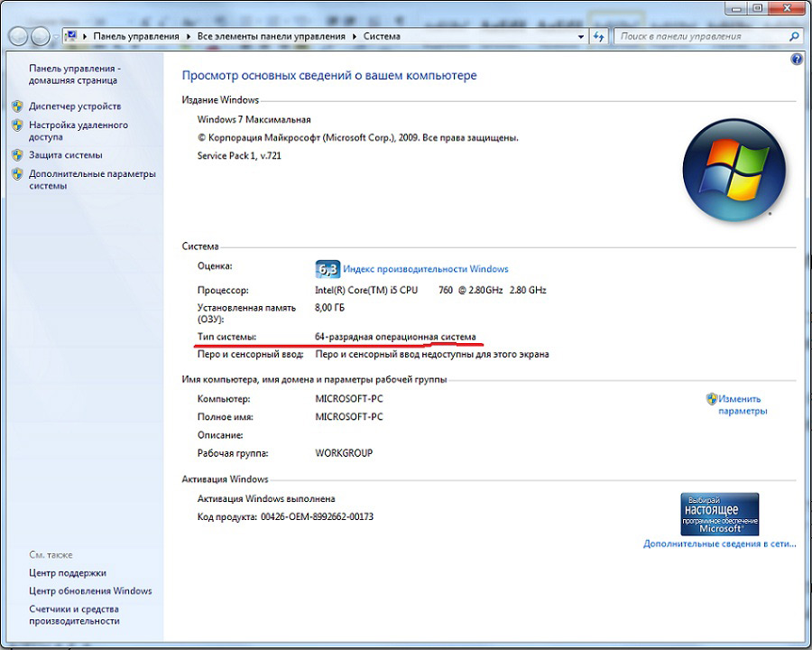Viewport: 812px width, 650px height.
Task: Click the 6,3 performance rating badge
Action: tap(328, 269)
